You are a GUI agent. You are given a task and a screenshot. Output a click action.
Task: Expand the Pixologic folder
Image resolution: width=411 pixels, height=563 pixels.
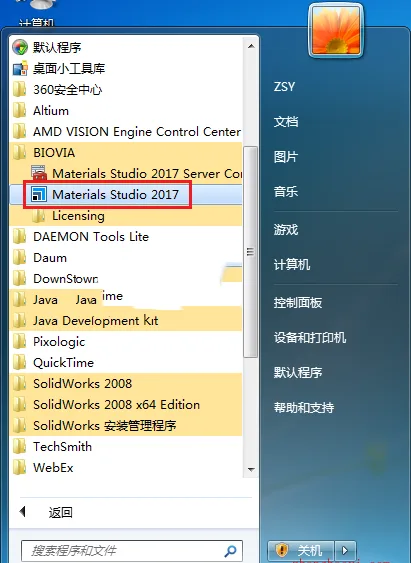point(126,342)
